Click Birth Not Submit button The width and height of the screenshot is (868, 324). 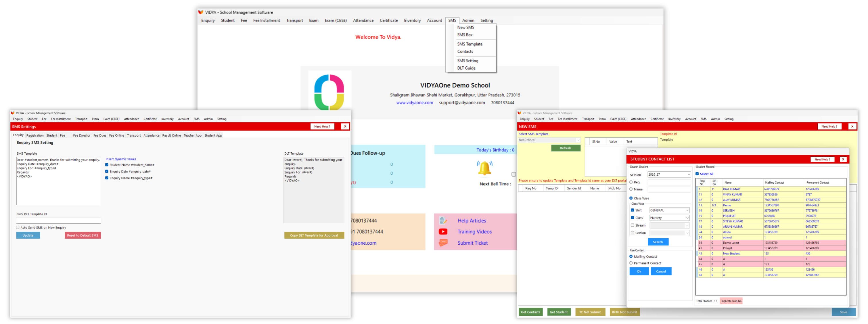tap(624, 312)
